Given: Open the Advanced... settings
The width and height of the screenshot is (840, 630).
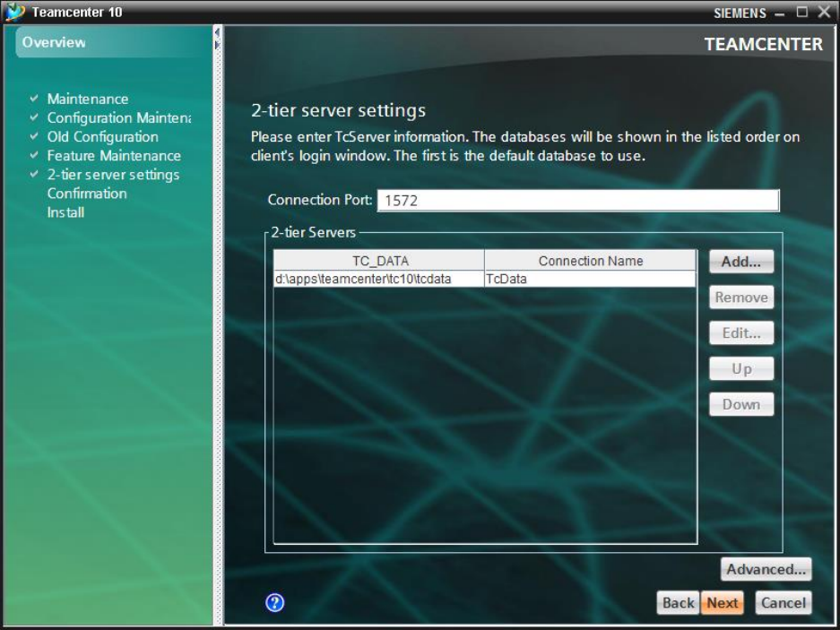Looking at the screenshot, I should click(x=766, y=569).
